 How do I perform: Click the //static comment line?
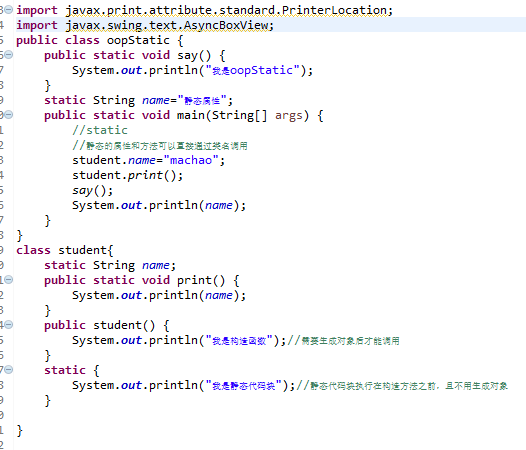tap(100, 130)
